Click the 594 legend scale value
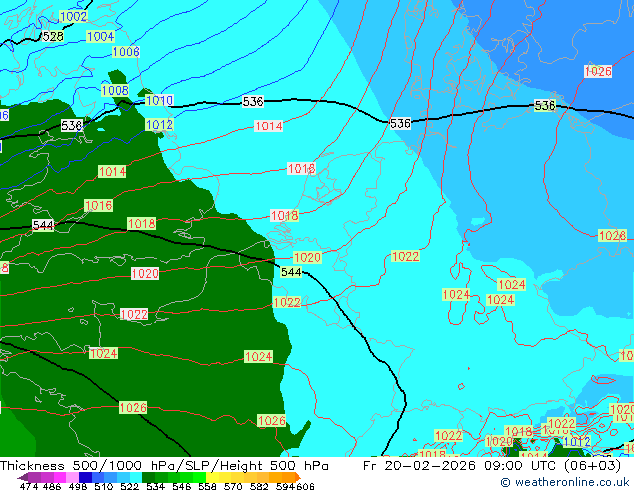Screen dimensions: 634x490 tap(285, 486)
